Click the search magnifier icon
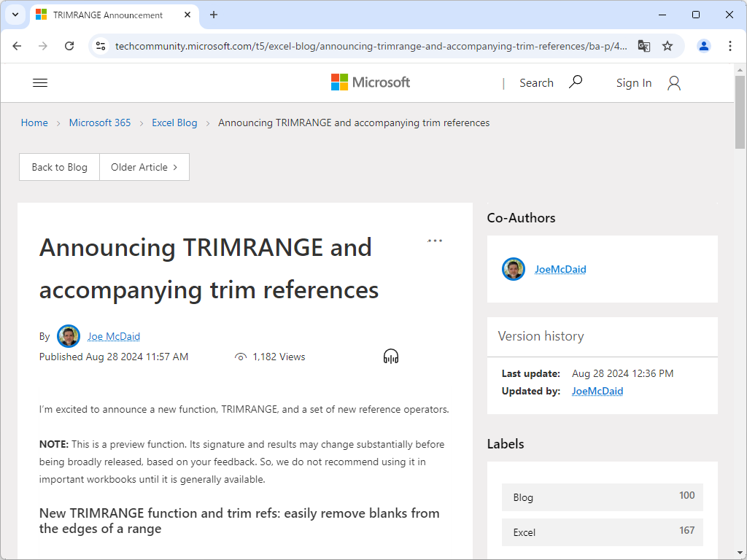This screenshot has width=747, height=560. click(576, 82)
